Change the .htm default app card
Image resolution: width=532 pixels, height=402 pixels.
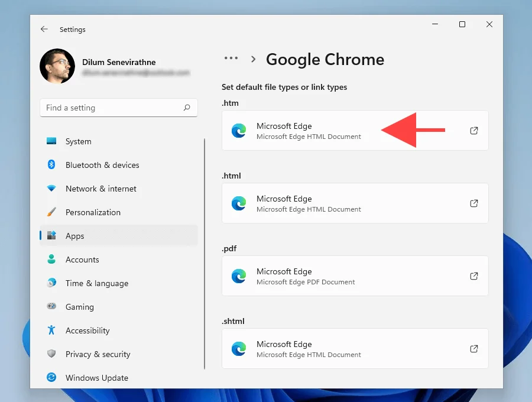click(355, 130)
